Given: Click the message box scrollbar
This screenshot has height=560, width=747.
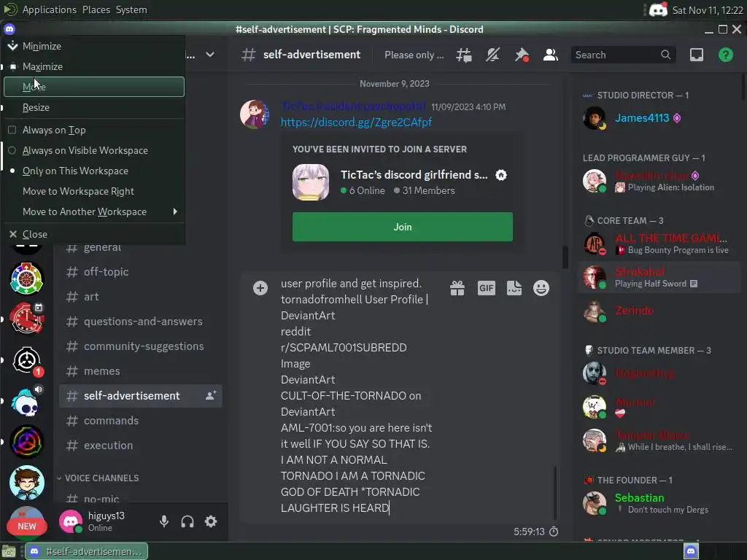Looking at the screenshot, I should [x=554, y=492].
